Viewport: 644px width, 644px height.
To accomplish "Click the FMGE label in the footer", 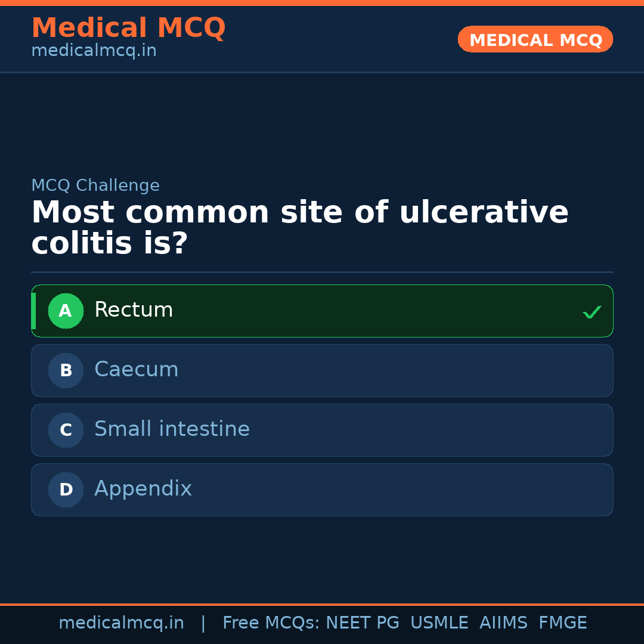I will (562, 622).
